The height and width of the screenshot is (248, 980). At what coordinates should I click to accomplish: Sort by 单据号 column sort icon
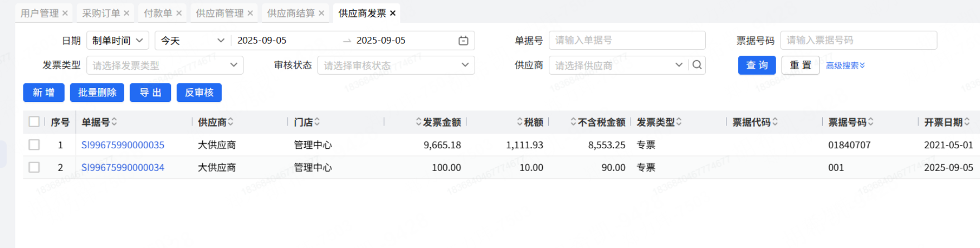pyautogui.click(x=114, y=122)
